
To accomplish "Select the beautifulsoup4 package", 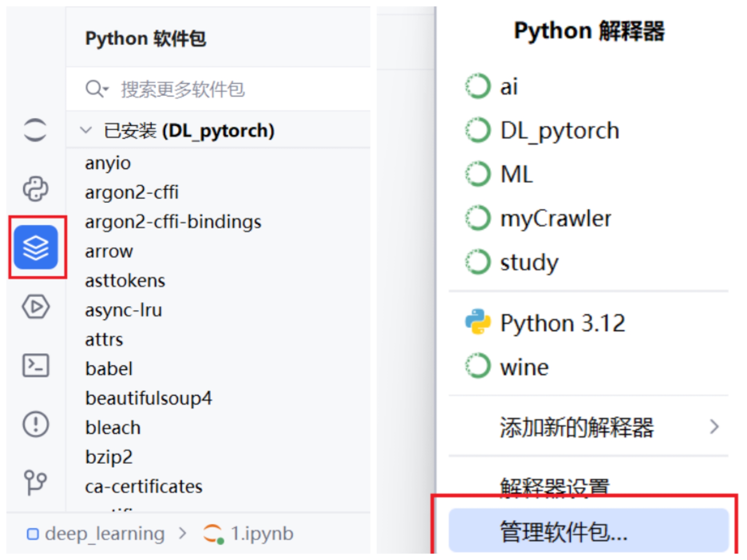I will 149,398.
